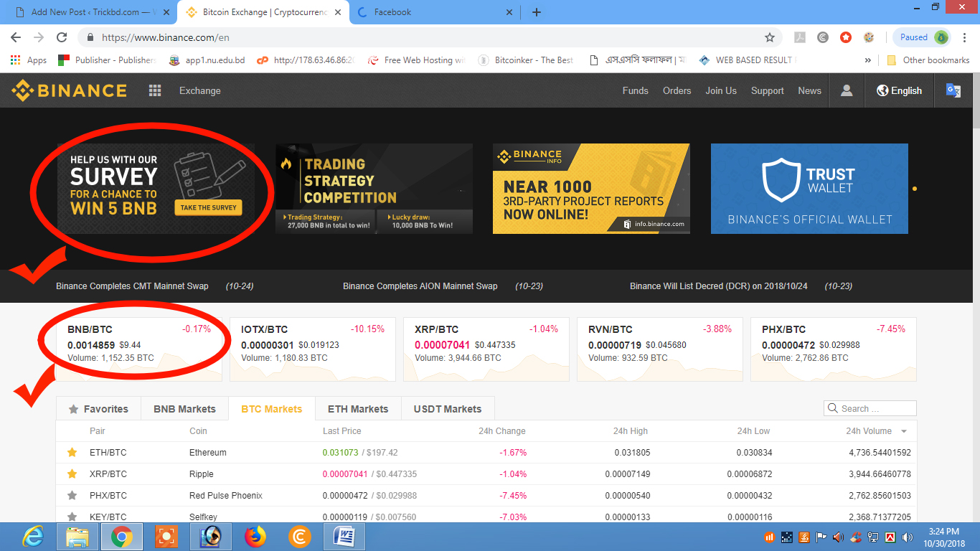Image resolution: width=980 pixels, height=551 pixels.
Task: Open the Paused profile button in Chrome
Action: point(923,37)
